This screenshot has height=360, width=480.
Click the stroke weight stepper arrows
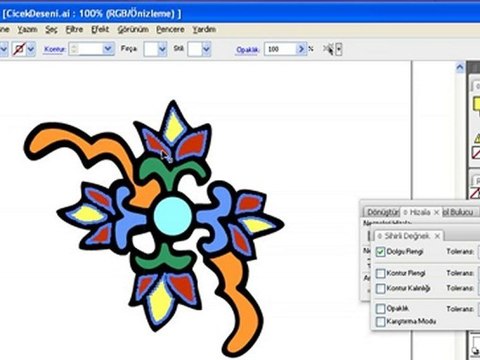point(74,49)
